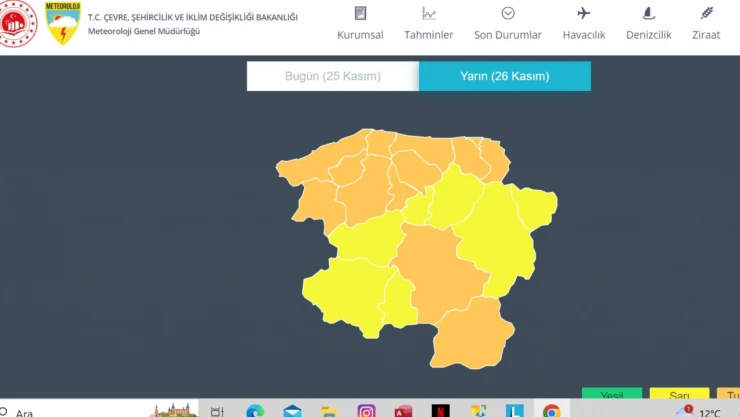Click the Havacılık airplane icon
The height and width of the screenshot is (417, 740).
[x=584, y=13]
